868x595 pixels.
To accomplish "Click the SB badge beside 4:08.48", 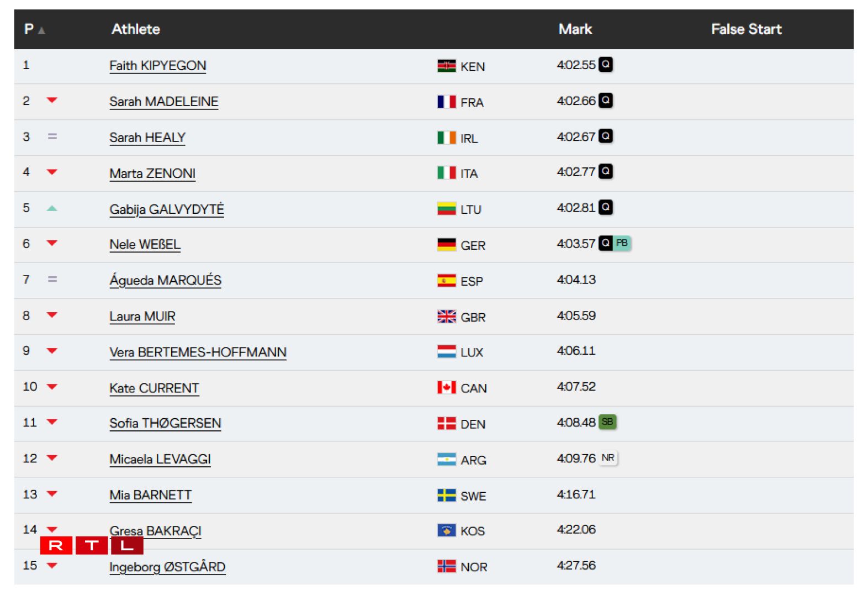I will click(607, 422).
